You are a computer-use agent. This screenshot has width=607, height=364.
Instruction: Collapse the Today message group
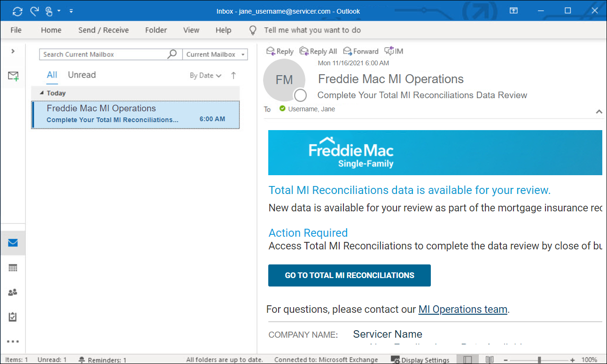pyautogui.click(x=41, y=93)
